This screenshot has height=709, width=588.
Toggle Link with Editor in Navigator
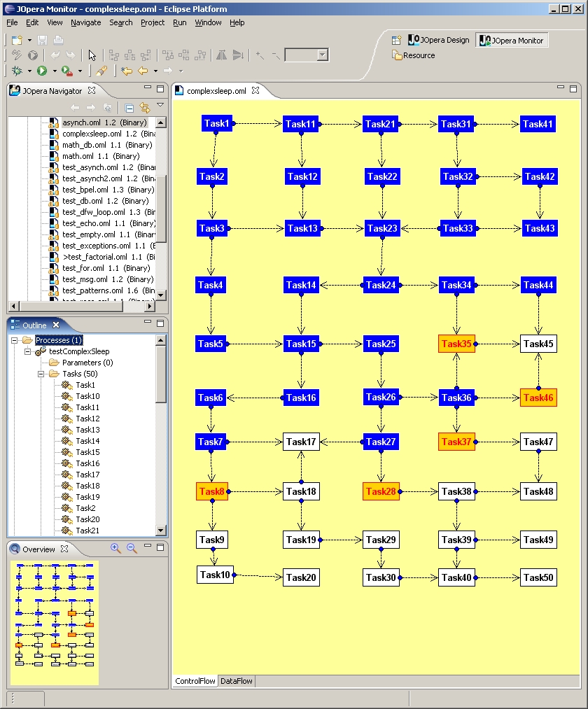(x=145, y=108)
